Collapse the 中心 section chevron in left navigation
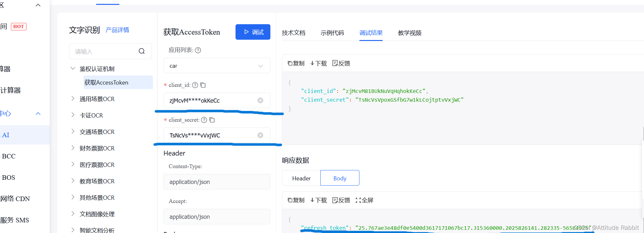 (x=38, y=114)
